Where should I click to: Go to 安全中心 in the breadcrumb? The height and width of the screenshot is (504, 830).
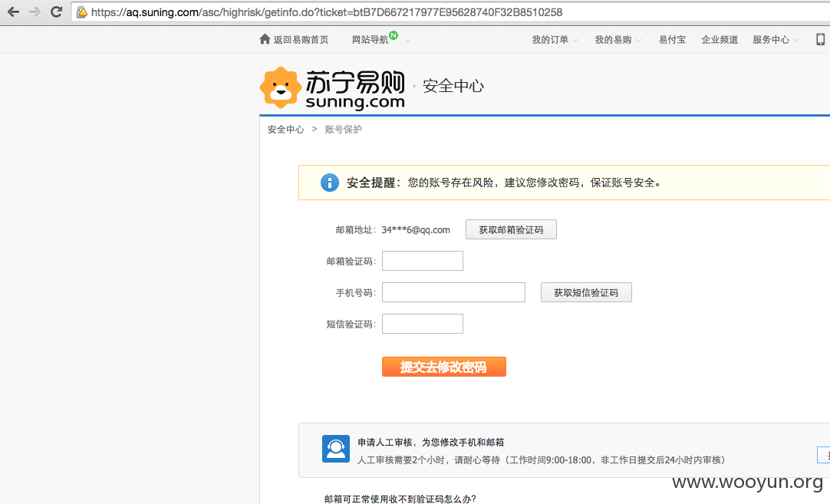(x=286, y=129)
